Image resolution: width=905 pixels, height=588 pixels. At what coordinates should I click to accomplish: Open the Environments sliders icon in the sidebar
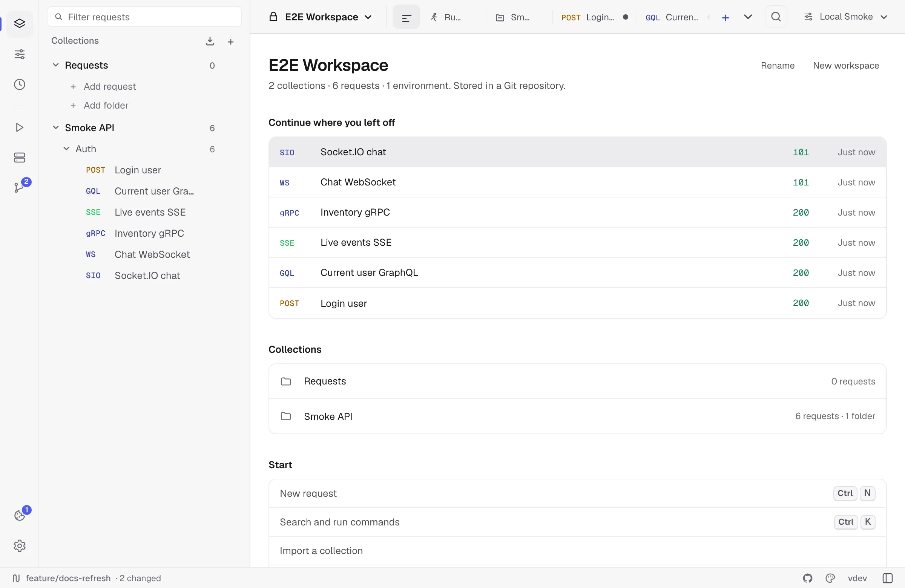tap(19, 54)
